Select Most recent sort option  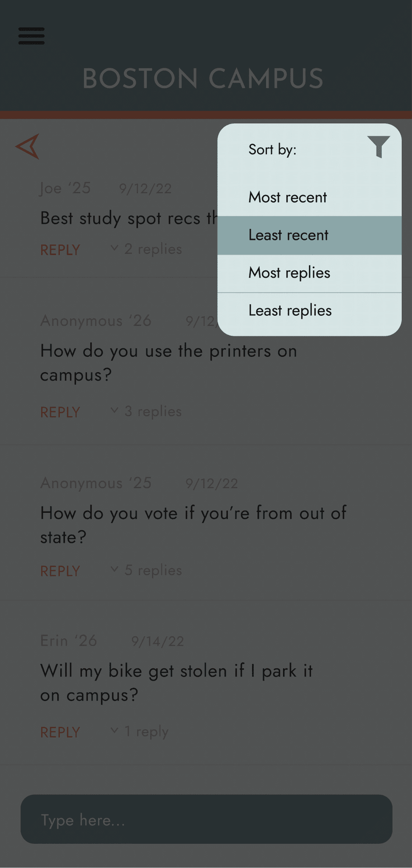tap(309, 198)
